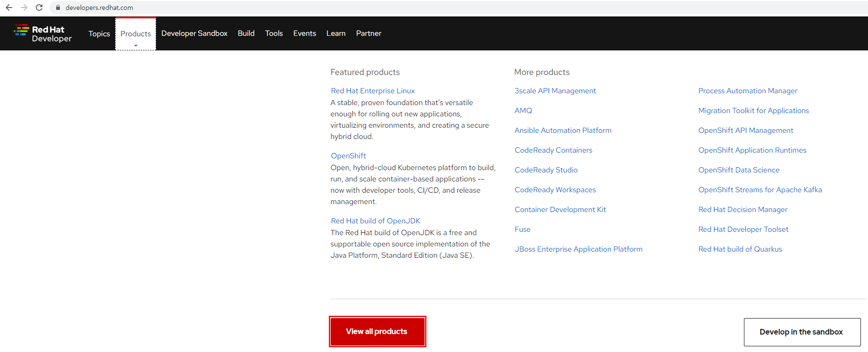Open Container Development Kit link

(560, 210)
